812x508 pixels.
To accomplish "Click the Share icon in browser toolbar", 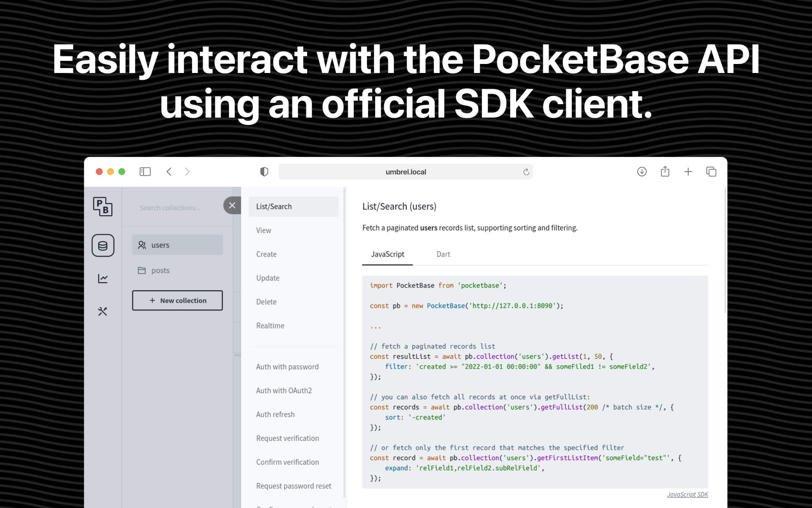I will click(665, 172).
